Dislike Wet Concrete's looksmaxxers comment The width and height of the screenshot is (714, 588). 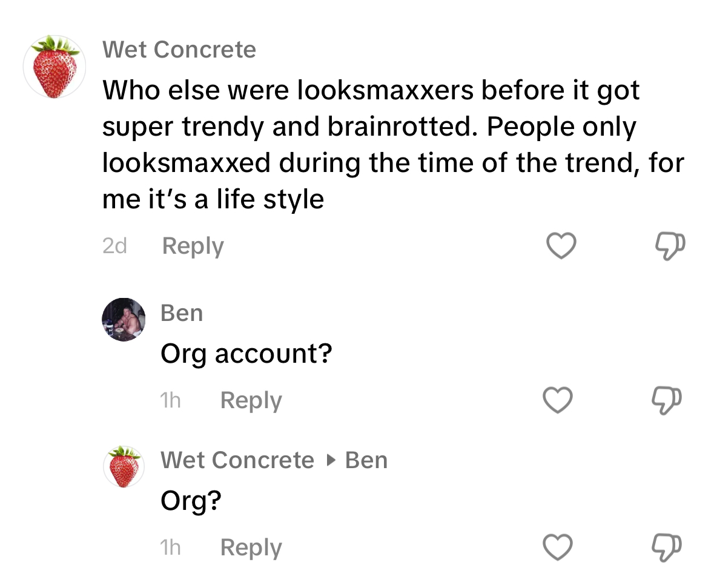671,246
